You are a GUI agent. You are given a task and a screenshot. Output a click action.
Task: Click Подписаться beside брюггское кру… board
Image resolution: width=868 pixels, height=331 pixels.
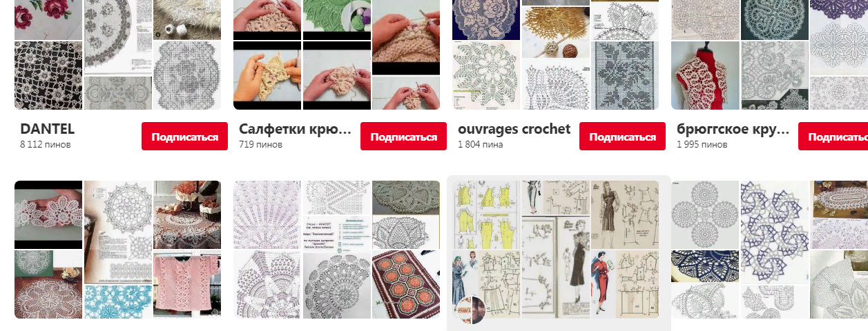(833, 137)
